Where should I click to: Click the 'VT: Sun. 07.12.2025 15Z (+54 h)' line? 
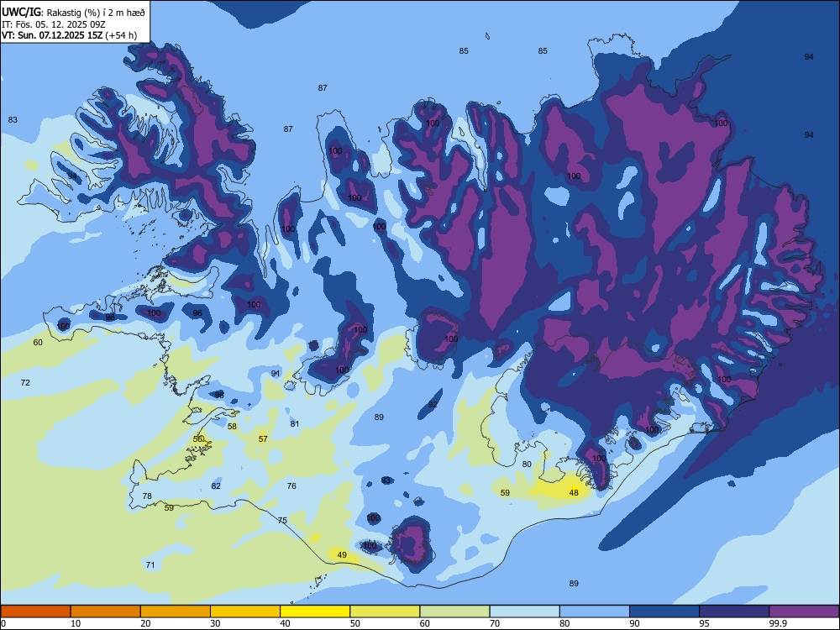coord(69,35)
